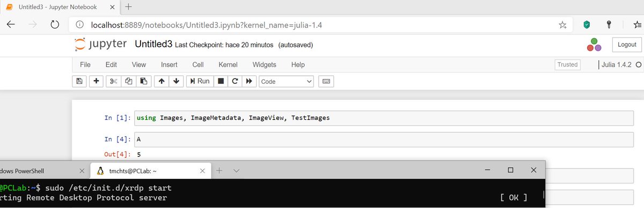Paste cells below icon

click(143, 81)
